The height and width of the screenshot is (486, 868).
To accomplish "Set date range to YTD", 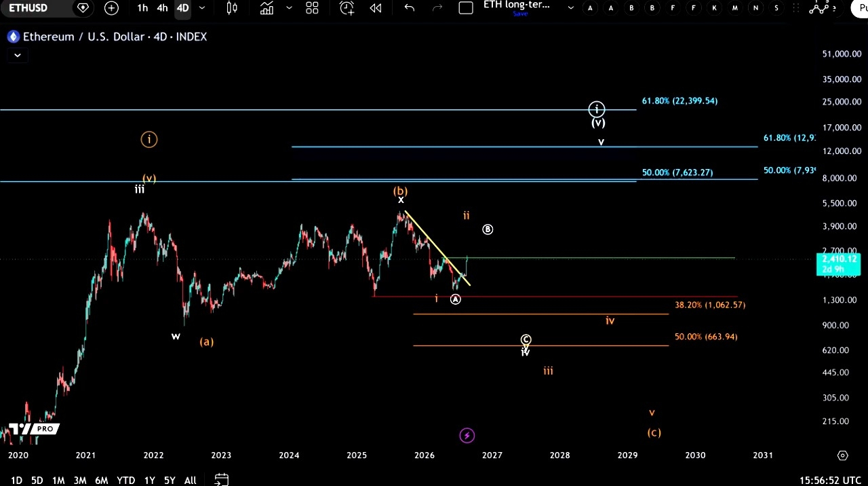I will (125, 481).
